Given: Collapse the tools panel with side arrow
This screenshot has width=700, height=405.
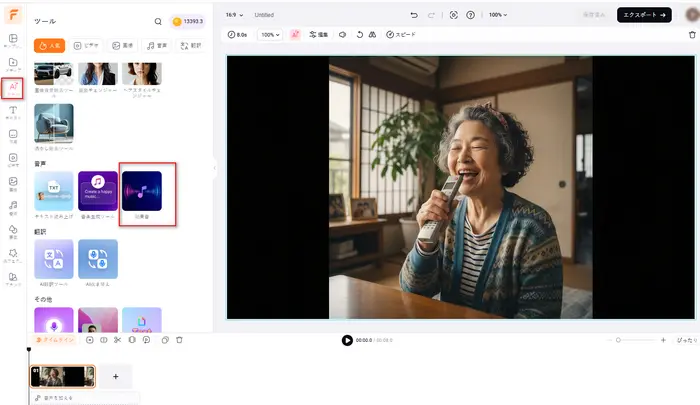Looking at the screenshot, I should pyautogui.click(x=215, y=168).
